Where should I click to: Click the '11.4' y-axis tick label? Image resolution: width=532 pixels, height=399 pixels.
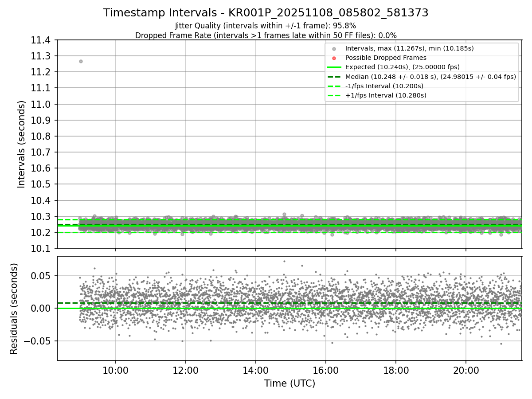40,40
